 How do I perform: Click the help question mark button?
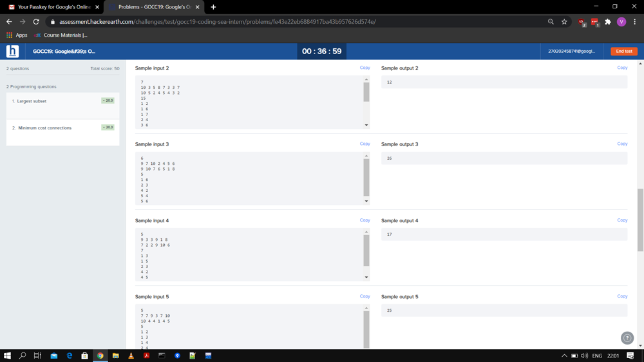627,338
